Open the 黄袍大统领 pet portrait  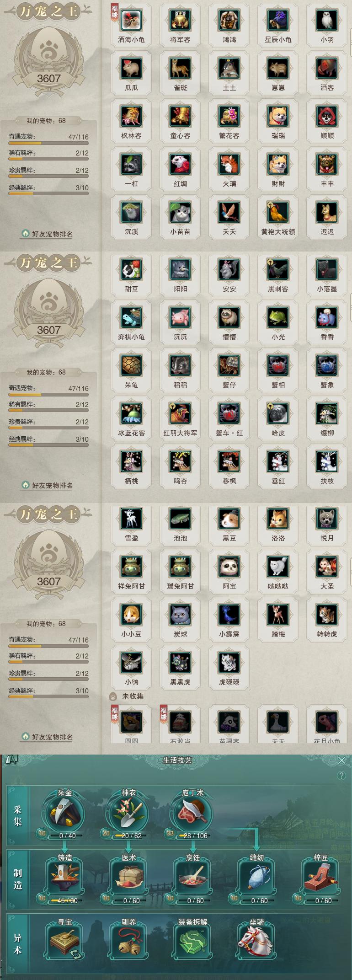point(278,212)
